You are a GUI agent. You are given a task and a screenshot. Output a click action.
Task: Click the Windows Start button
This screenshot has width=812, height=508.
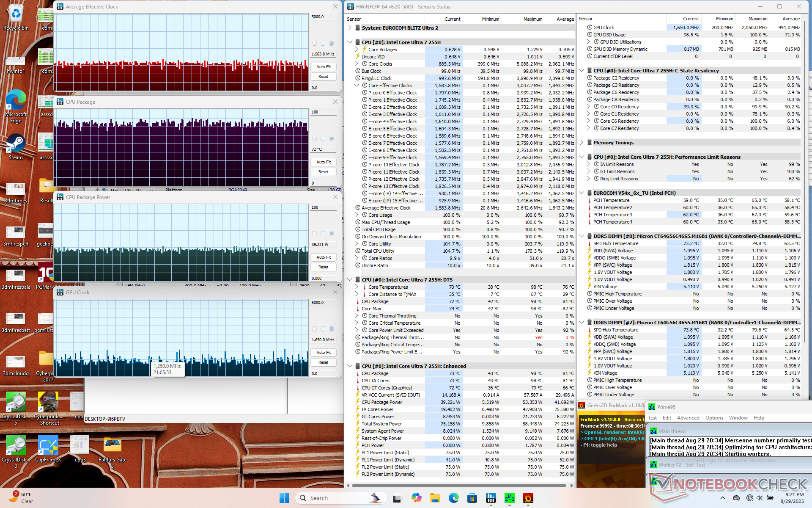284,498
